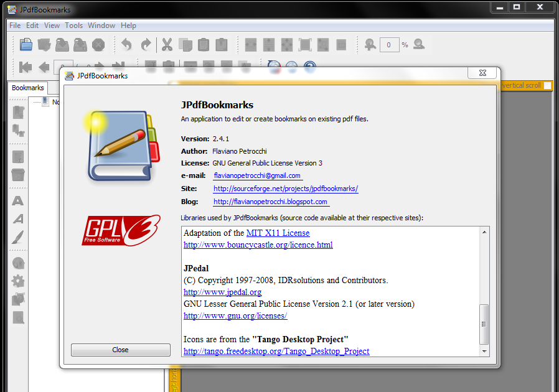The height and width of the screenshot is (392, 559).
Task: Open the flavianopetrocchi@gmail.com email link
Action: coord(257,175)
